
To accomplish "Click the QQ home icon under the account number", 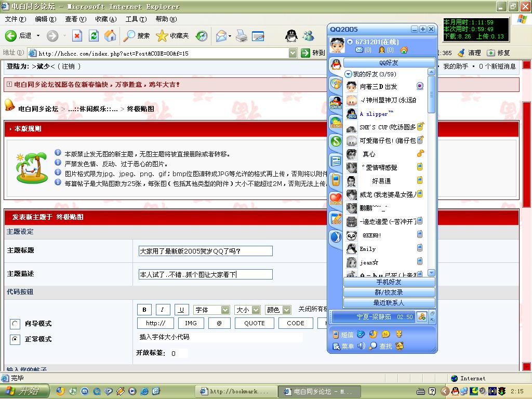I will click(404, 50).
